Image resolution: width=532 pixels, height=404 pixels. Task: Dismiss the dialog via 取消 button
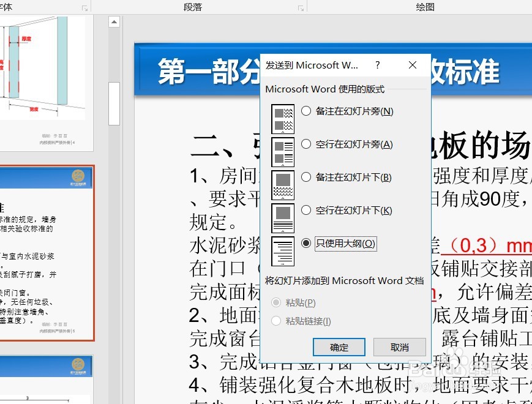tap(399, 346)
